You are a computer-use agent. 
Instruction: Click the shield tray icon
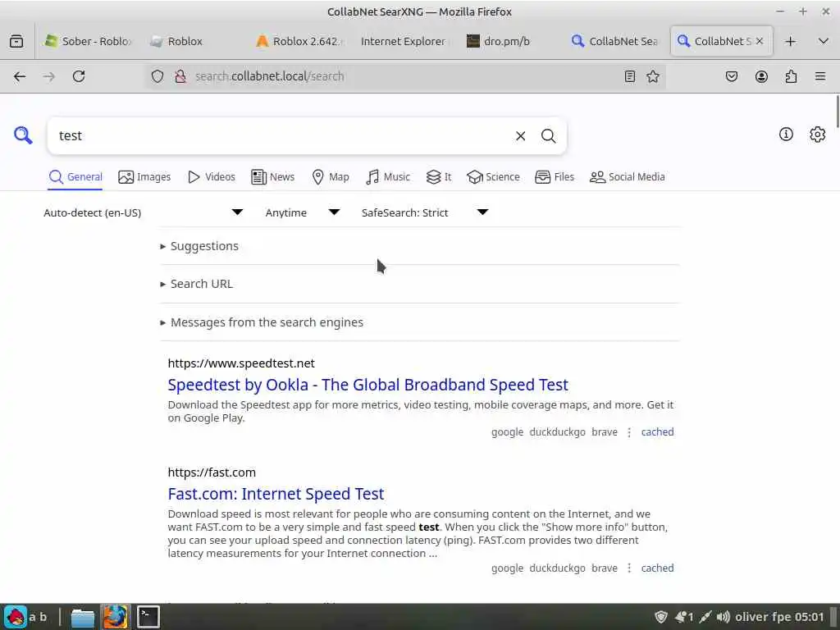point(661,617)
